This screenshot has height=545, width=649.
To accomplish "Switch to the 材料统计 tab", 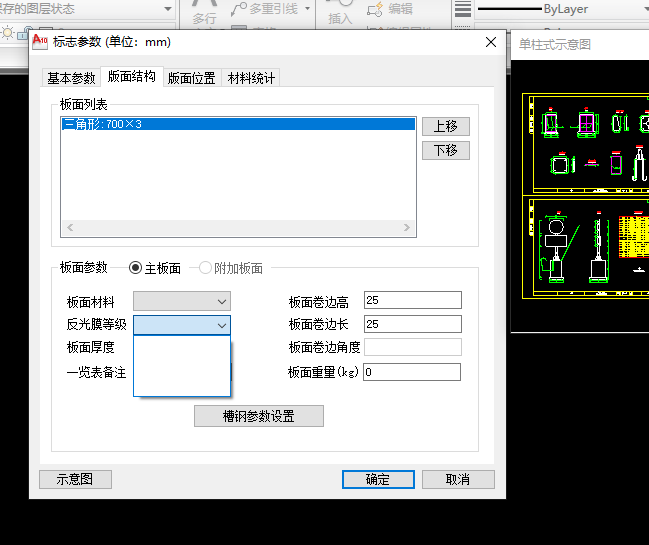I will coord(250,78).
